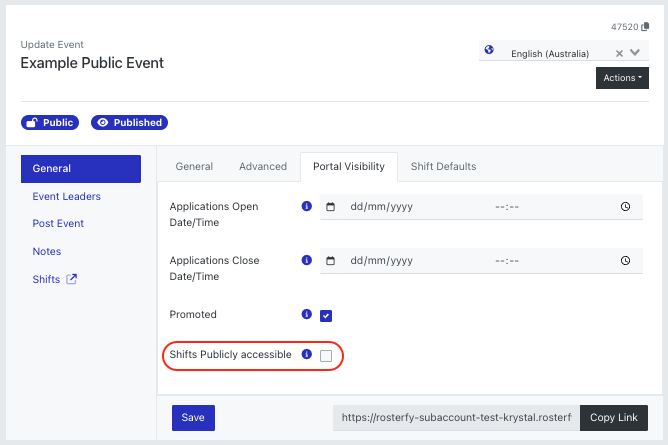Open calendar picker for Applications Open date
Viewport: 668px width, 445px height.
[330, 207]
